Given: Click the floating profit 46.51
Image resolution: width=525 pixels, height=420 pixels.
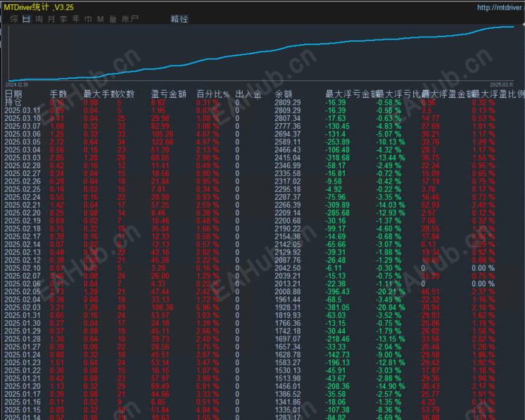Looking at the screenshot, I should coord(430,291).
